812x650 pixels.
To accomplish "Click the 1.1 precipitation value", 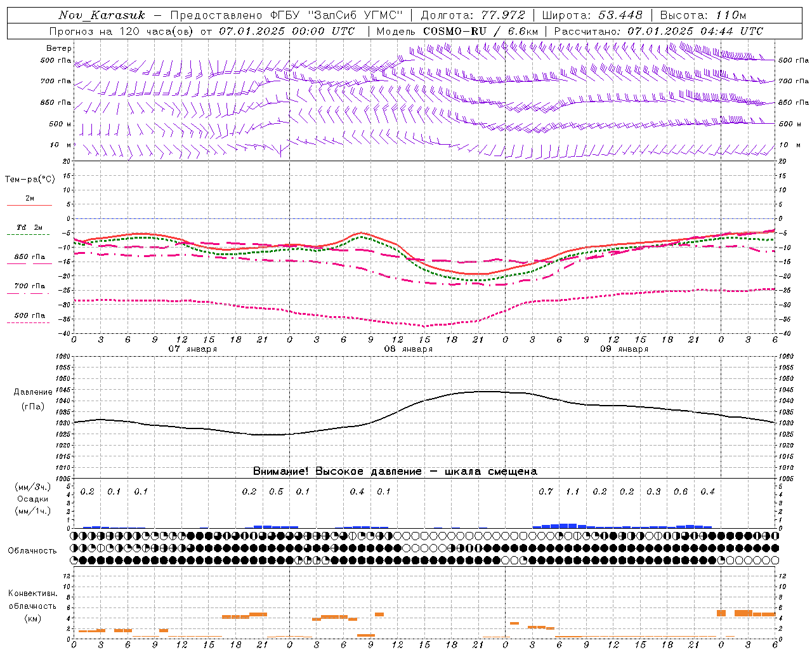I will click(572, 492).
